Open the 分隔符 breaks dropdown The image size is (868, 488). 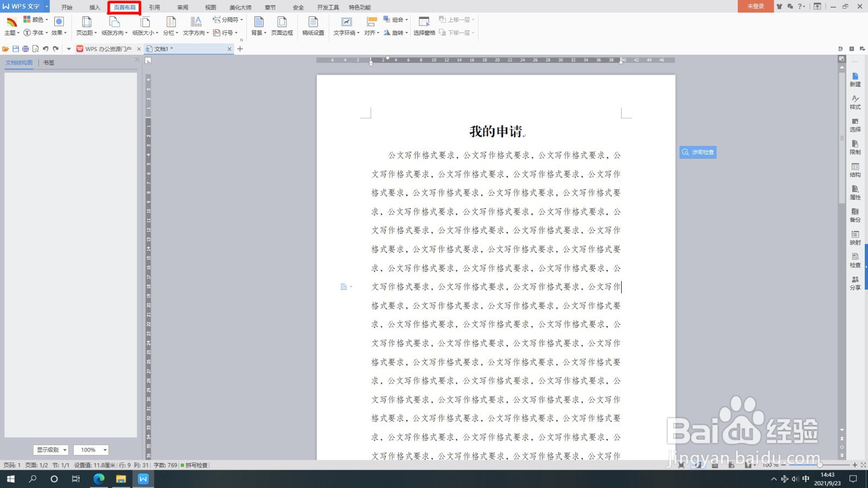[x=228, y=20]
